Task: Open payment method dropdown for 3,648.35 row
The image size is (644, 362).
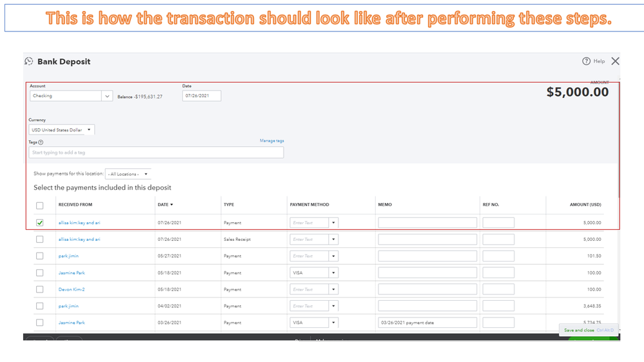Action: tap(333, 306)
